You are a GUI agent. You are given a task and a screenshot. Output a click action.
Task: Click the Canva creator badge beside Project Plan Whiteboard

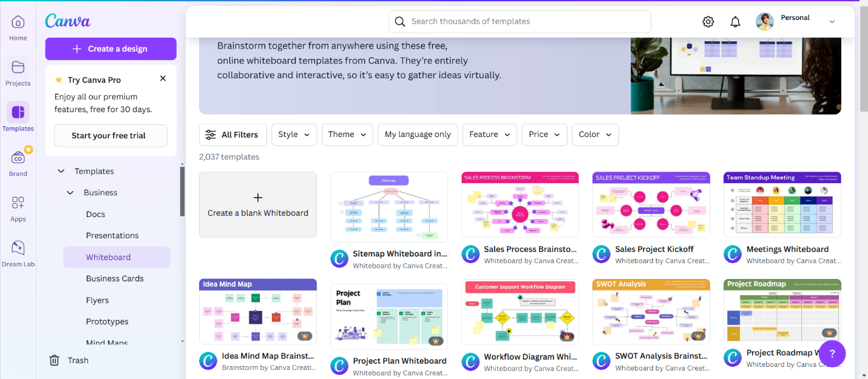point(339,366)
